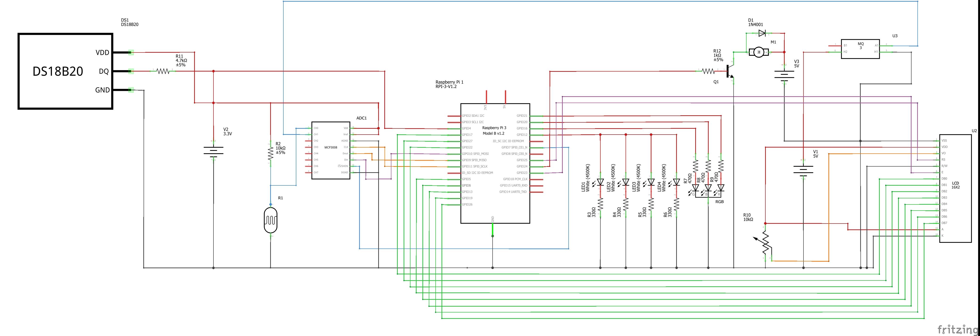Click the DGND pin label on MCP3008
The height and width of the screenshot is (336, 980).
[344, 172]
